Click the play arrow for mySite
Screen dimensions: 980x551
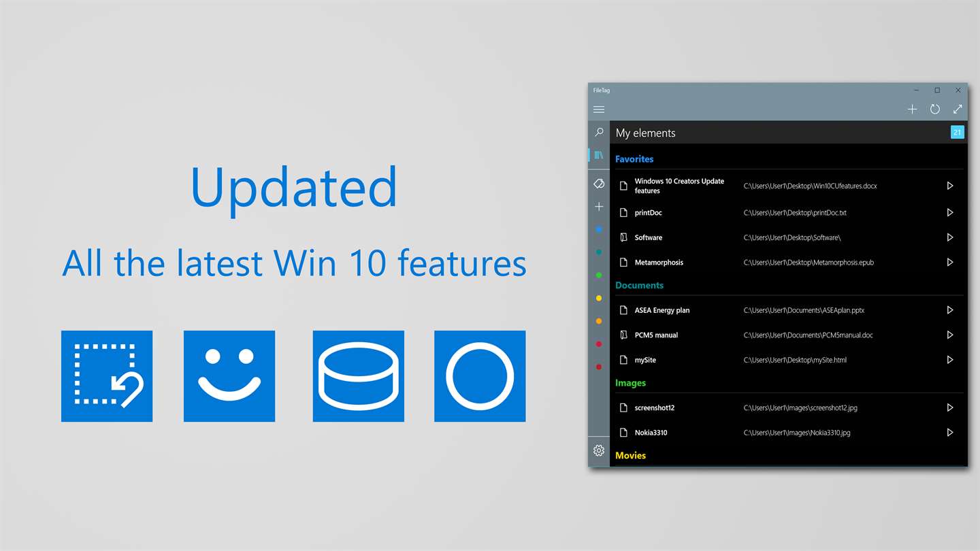point(950,360)
